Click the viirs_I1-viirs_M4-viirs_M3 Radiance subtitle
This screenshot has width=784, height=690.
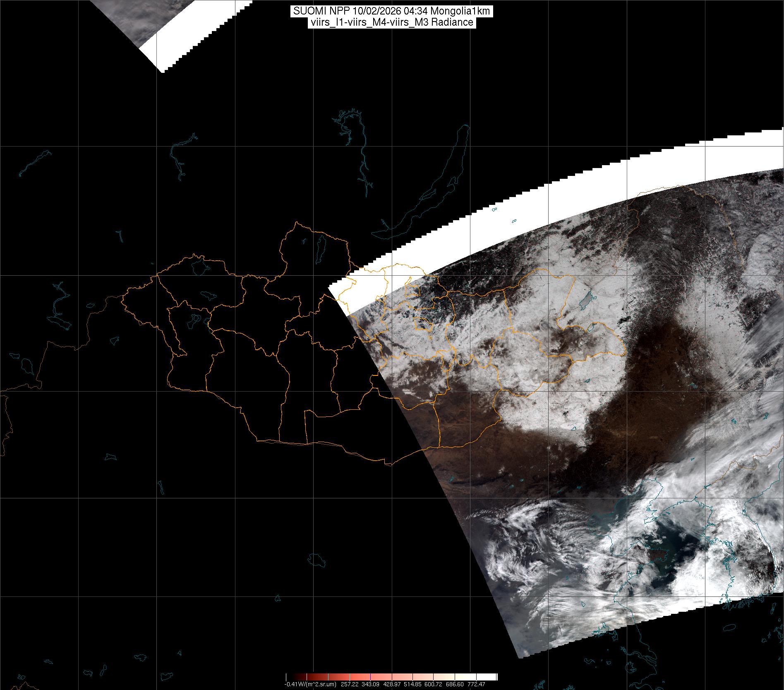click(x=391, y=22)
